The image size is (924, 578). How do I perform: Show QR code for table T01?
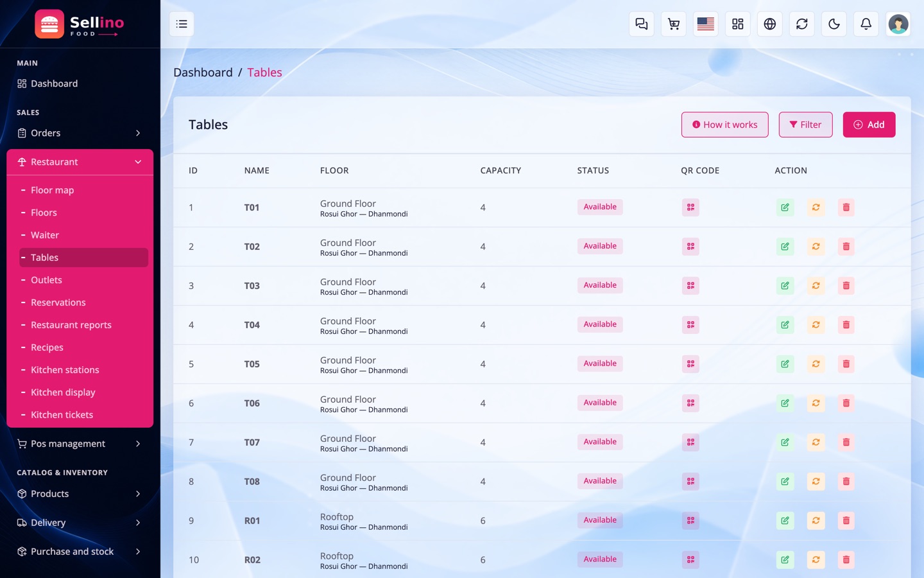(x=690, y=207)
